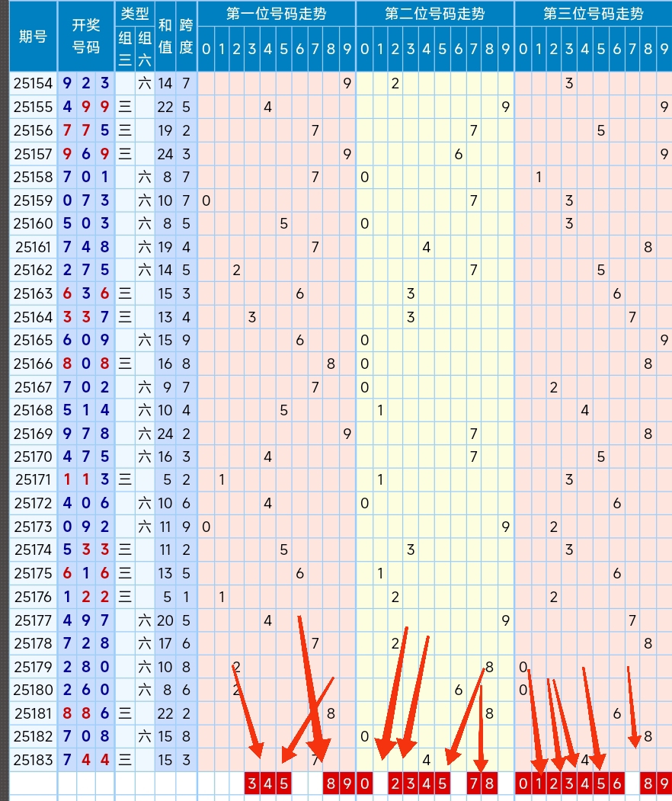This screenshot has height=801, width=672.
Task: Select period number 25166
Action: pos(34,364)
